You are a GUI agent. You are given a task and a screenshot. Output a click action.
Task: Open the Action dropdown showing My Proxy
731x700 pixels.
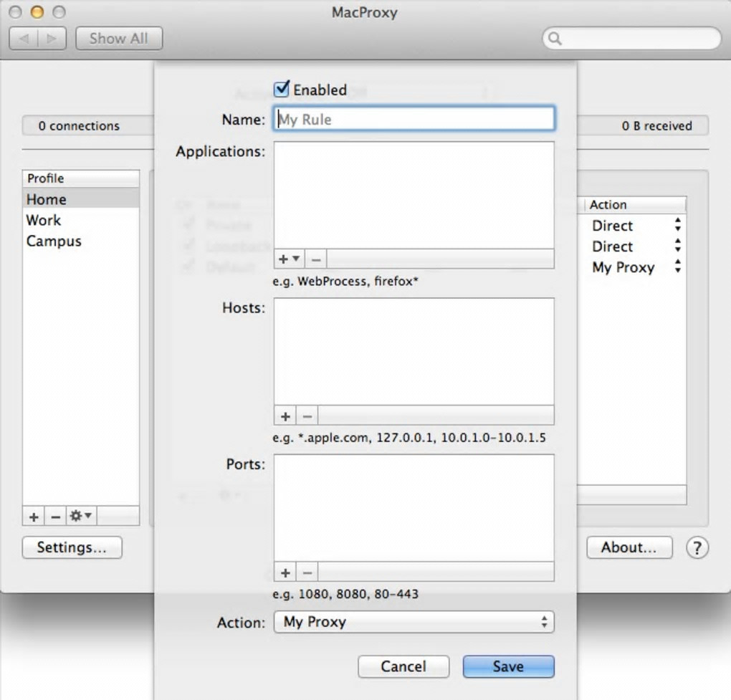coord(414,622)
